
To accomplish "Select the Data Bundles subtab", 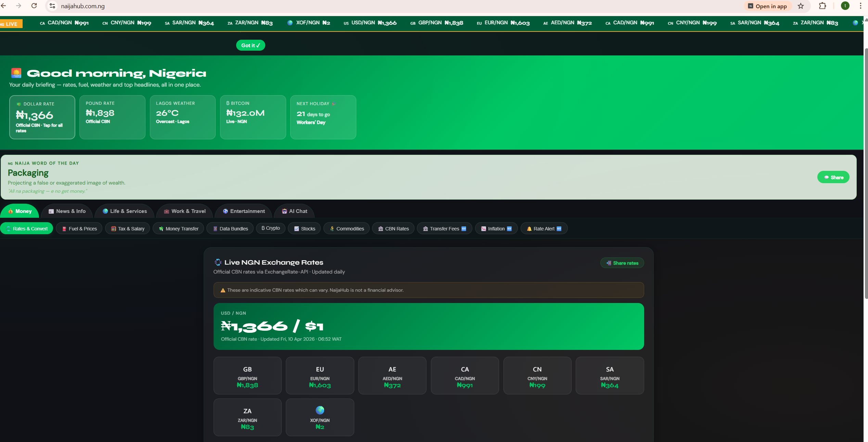I will (230, 229).
